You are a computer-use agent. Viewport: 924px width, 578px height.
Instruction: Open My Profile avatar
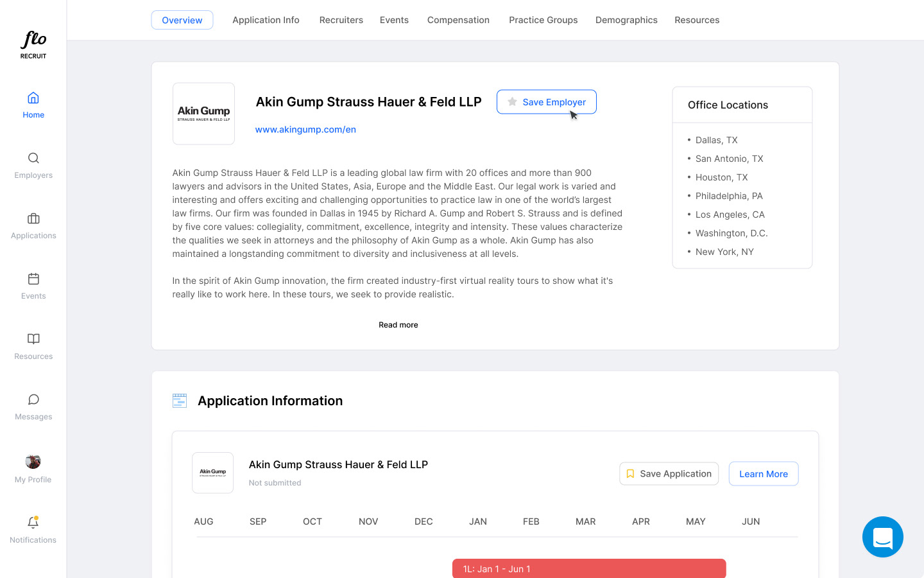[33, 462]
